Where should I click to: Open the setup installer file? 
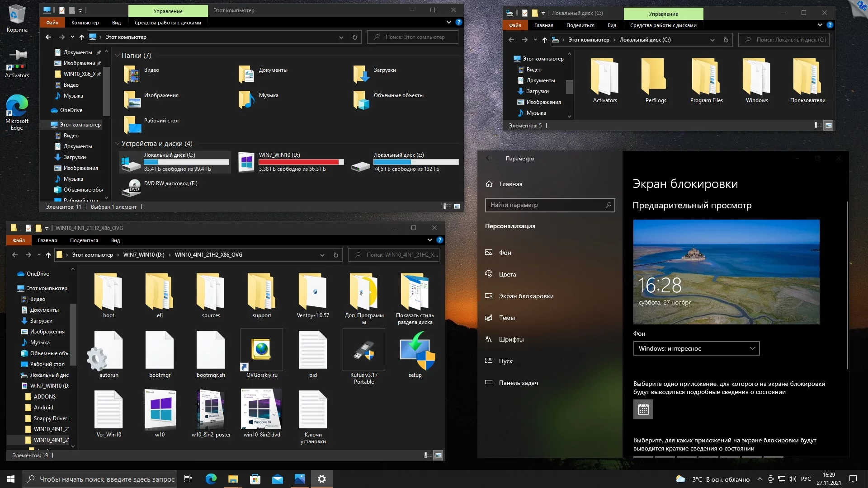(415, 352)
